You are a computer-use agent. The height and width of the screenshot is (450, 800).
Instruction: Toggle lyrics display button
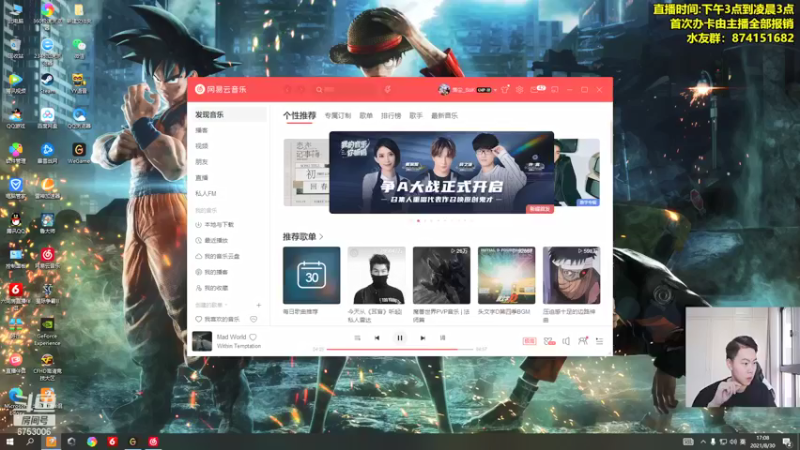[x=442, y=338]
